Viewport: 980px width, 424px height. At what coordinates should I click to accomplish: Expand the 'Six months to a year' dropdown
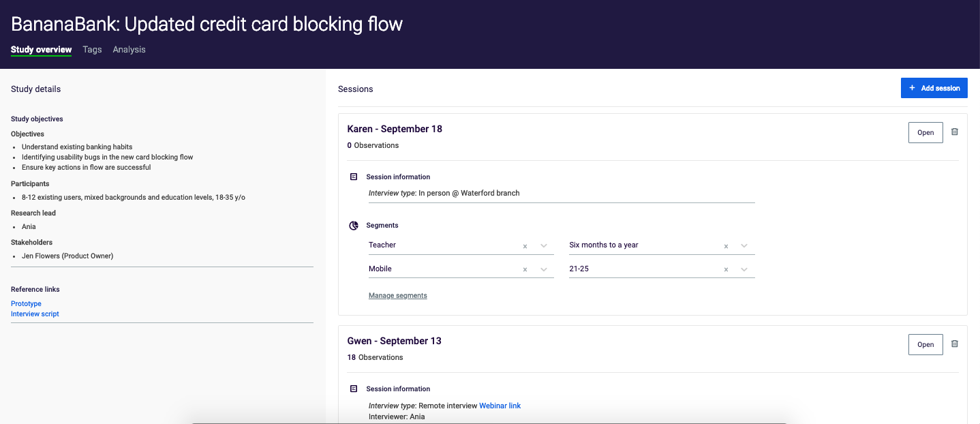coord(744,246)
